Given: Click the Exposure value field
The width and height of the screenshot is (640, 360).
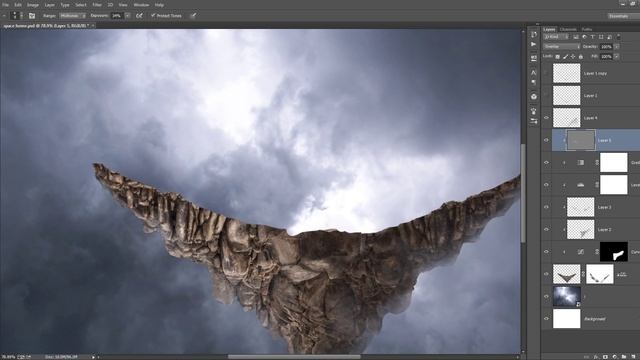Looking at the screenshot, I should pos(117,16).
